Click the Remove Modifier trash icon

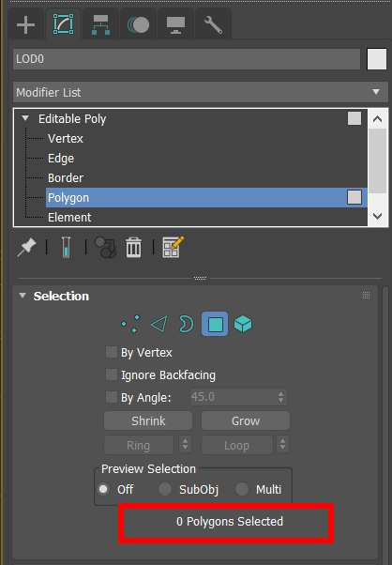[133, 247]
